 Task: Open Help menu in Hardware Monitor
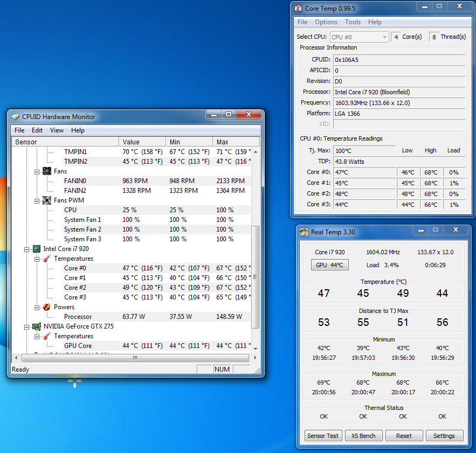[x=78, y=130]
